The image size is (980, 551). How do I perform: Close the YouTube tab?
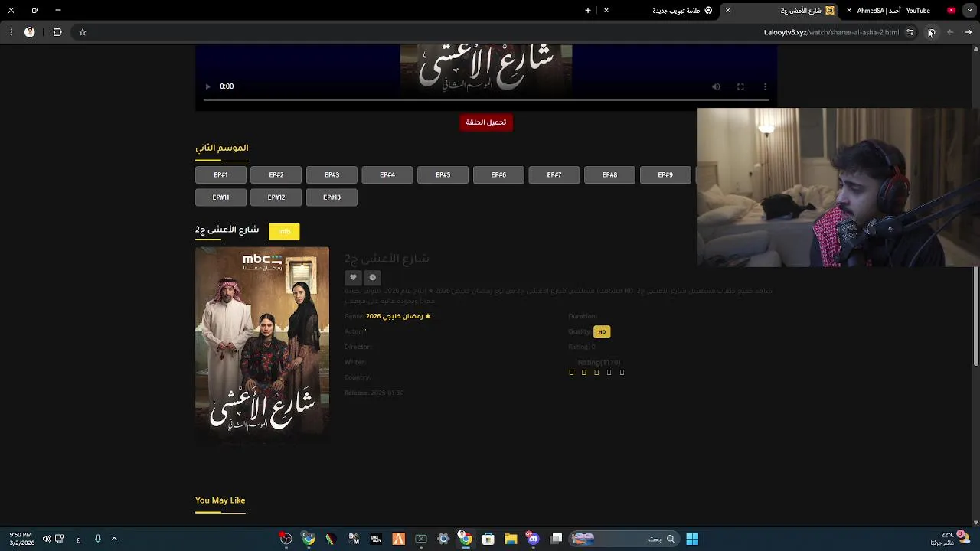point(849,11)
